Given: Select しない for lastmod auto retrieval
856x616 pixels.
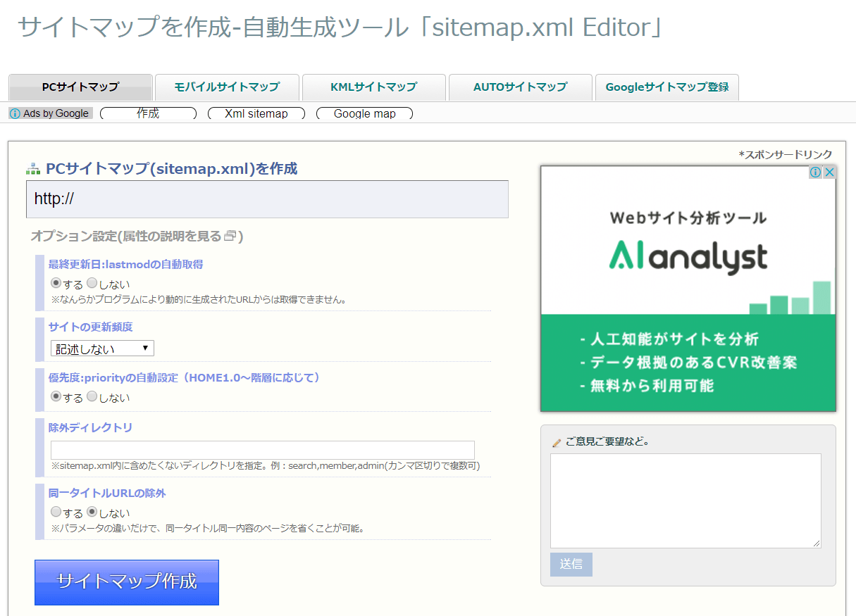Looking at the screenshot, I should point(92,283).
